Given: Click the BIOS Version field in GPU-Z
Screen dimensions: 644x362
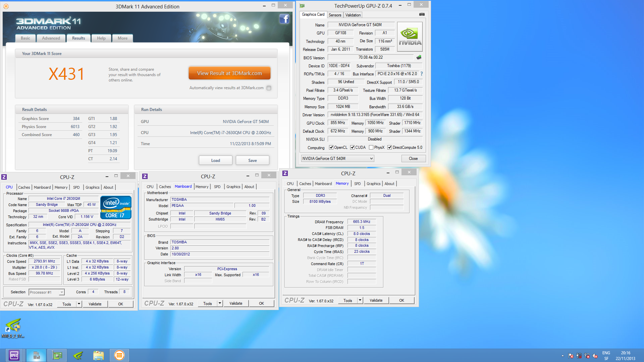Looking at the screenshot, I should point(371,58).
